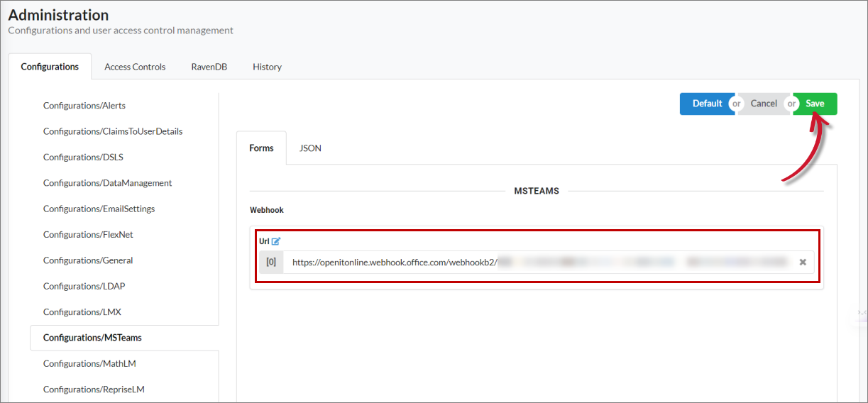
Task: Open the RavenDB tab
Action: pos(209,67)
